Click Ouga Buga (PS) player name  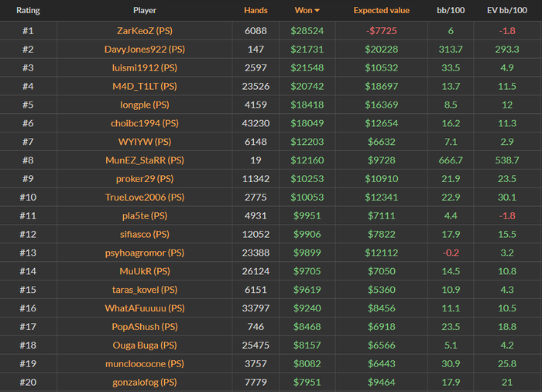pos(144,346)
